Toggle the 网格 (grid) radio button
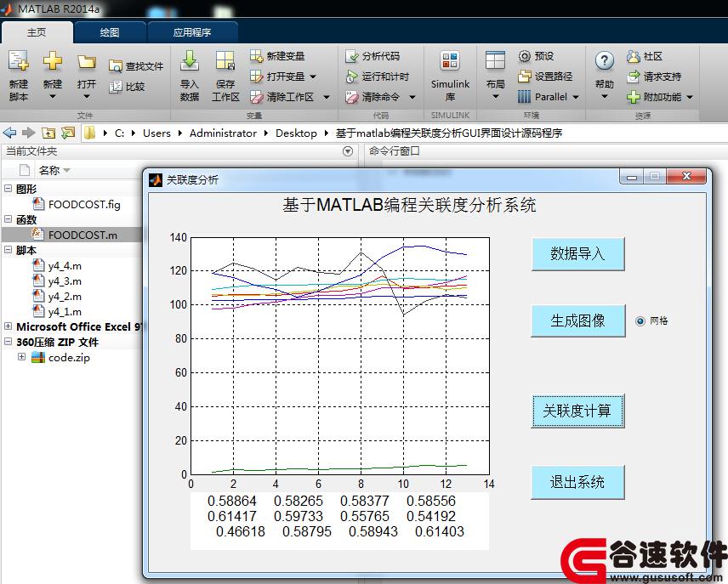728x584 pixels. (640, 320)
